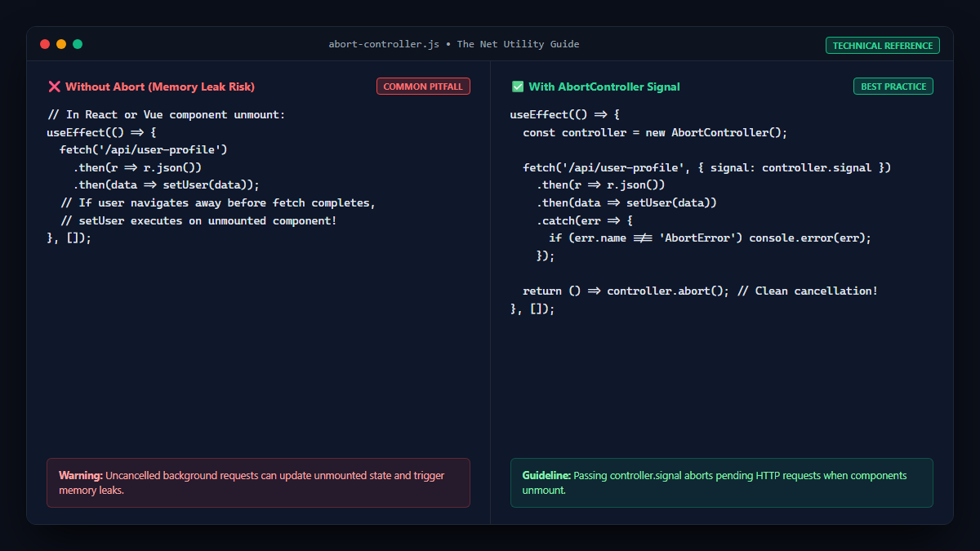Click the '.catch(err => {' line
The width and height of the screenshot is (980, 551).
point(585,220)
